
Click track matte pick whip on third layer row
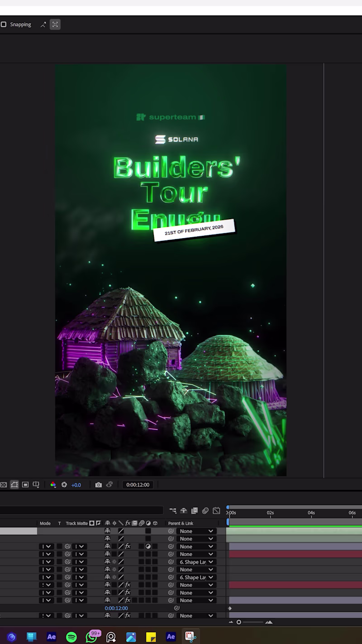(x=67, y=547)
